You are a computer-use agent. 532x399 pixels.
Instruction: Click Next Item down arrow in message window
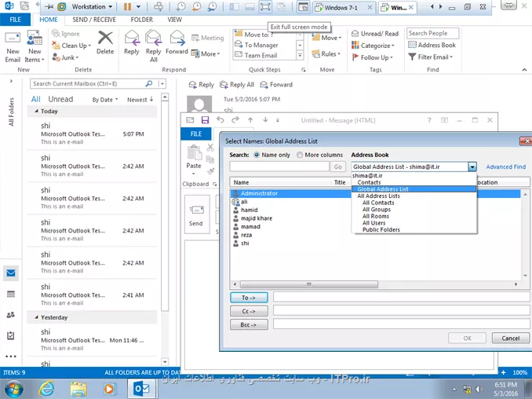(x=265, y=120)
